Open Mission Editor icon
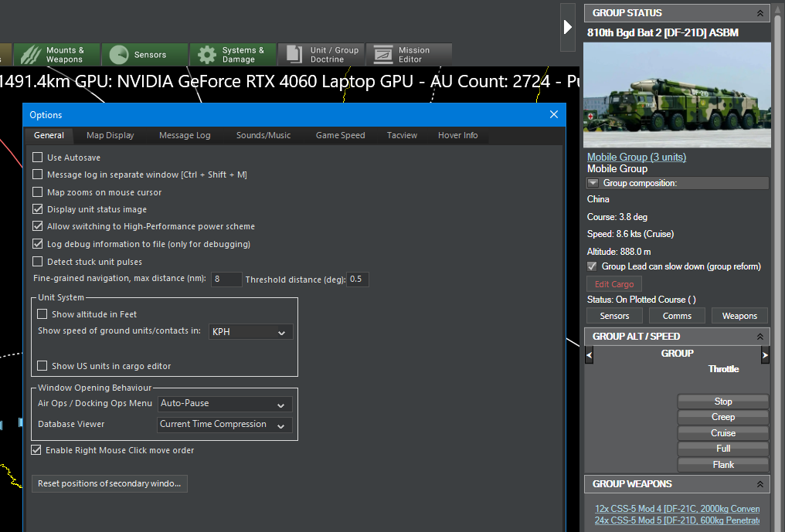The image size is (785, 532). (x=383, y=55)
